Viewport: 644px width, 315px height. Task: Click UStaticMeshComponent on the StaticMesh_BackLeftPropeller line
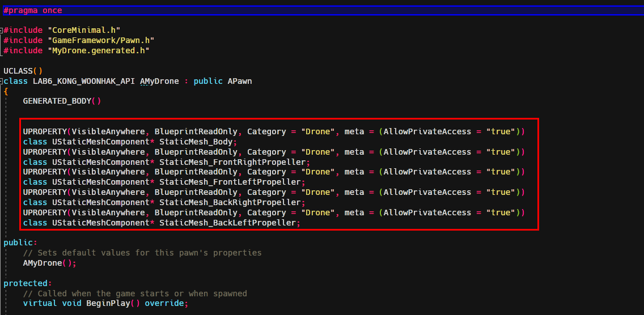pos(101,223)
